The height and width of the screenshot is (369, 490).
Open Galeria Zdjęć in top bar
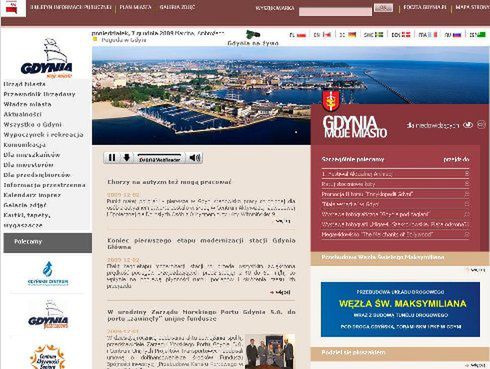pos(177,7)
